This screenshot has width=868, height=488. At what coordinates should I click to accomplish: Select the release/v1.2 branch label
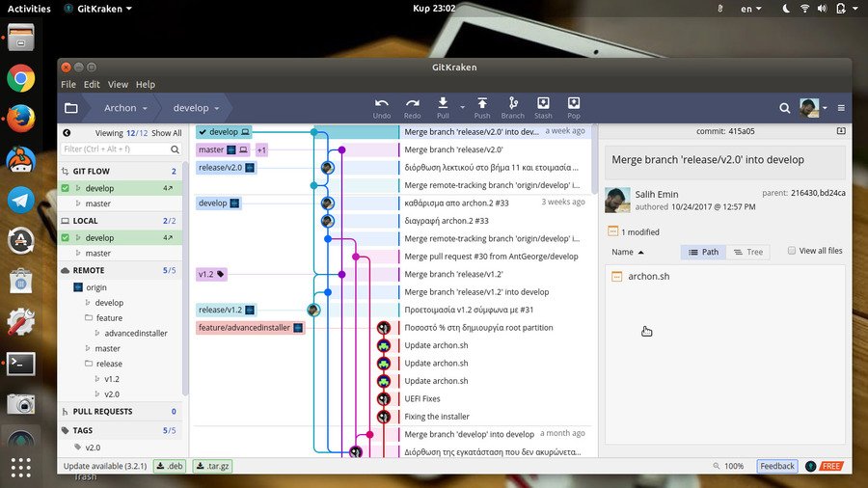227,310
